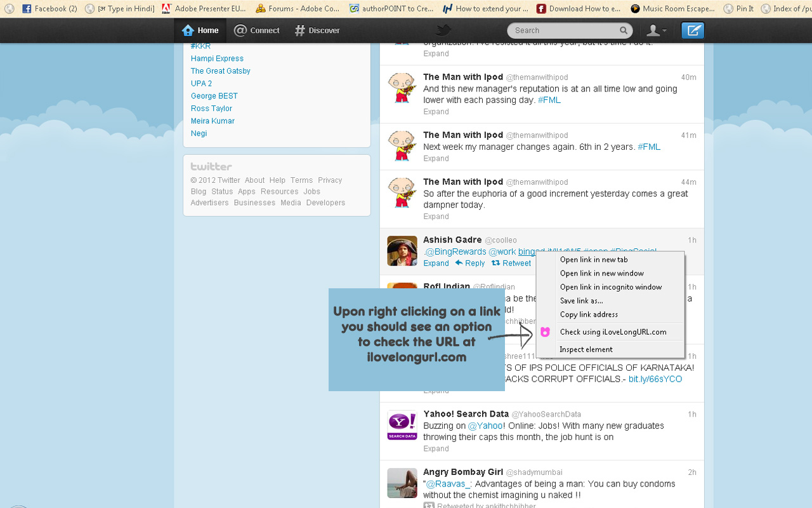Image resolution: width=812 pixels, height=508 pixels.
Task: Open the Developers footer link
Action: pos(325,203)
